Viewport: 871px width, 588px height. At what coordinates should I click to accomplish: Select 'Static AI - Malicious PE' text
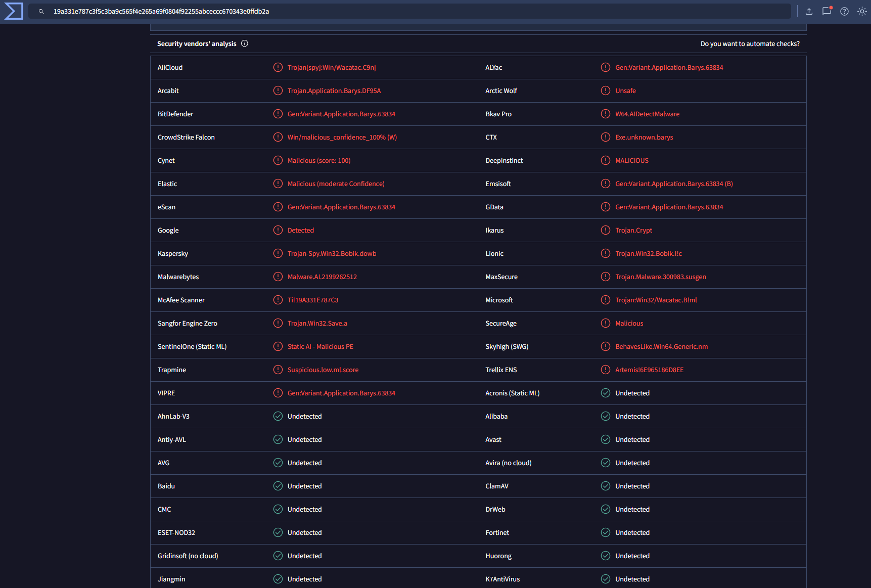coord(320,346)
